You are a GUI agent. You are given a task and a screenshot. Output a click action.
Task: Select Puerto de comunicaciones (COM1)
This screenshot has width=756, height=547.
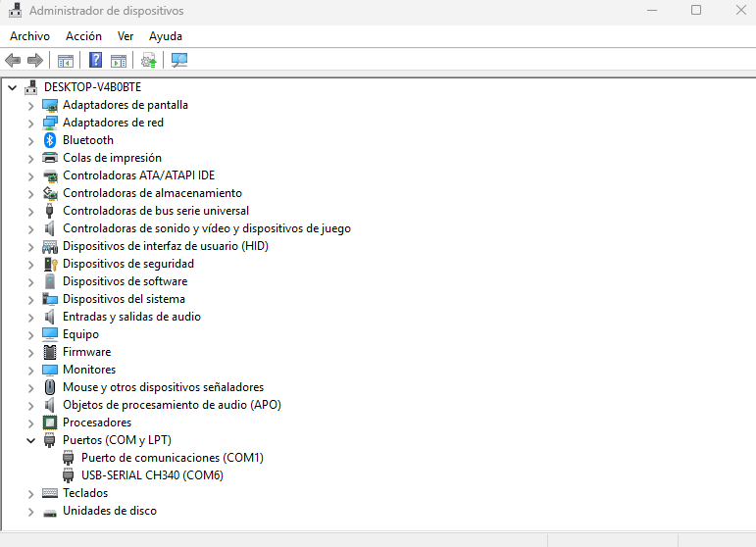173,458
